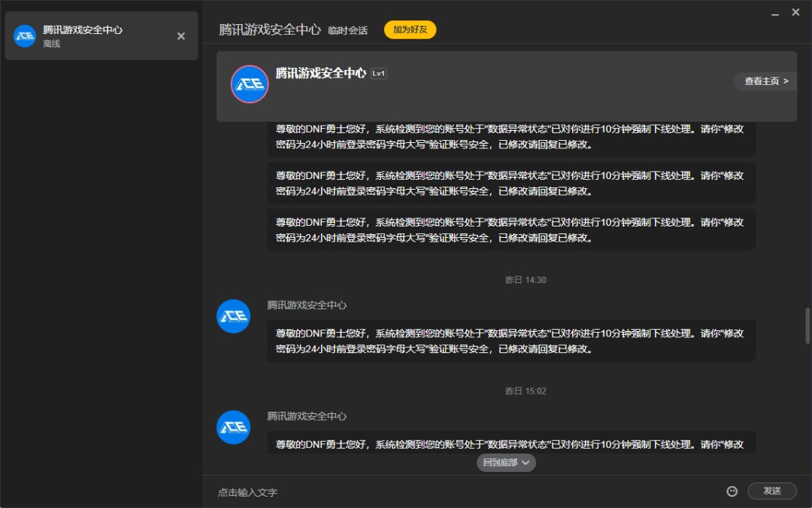The width and height of the screenshot is (812, 508).
Task: Click the 昨日 14:30 timestamp
Action: coord(526,280)
